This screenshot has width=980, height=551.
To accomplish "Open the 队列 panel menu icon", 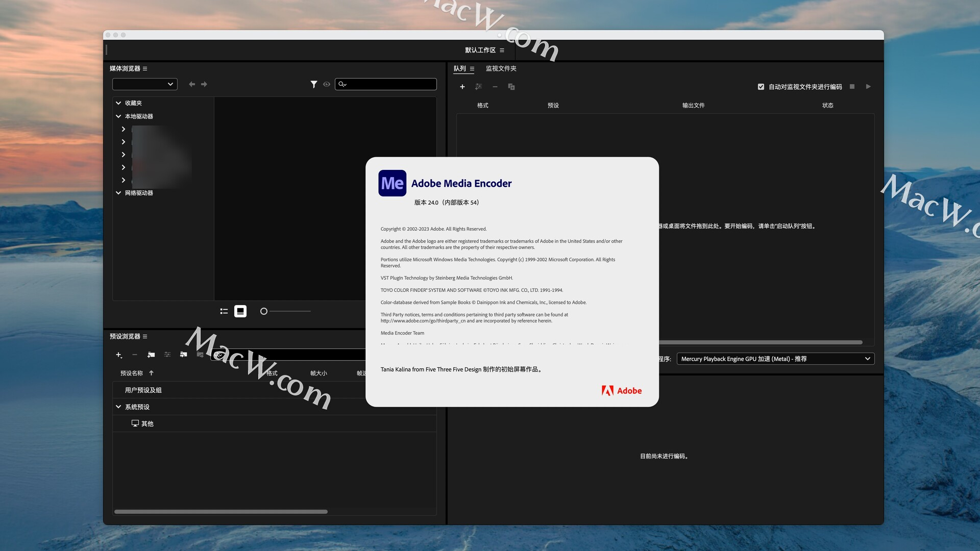I will click(x=472, y=68).
